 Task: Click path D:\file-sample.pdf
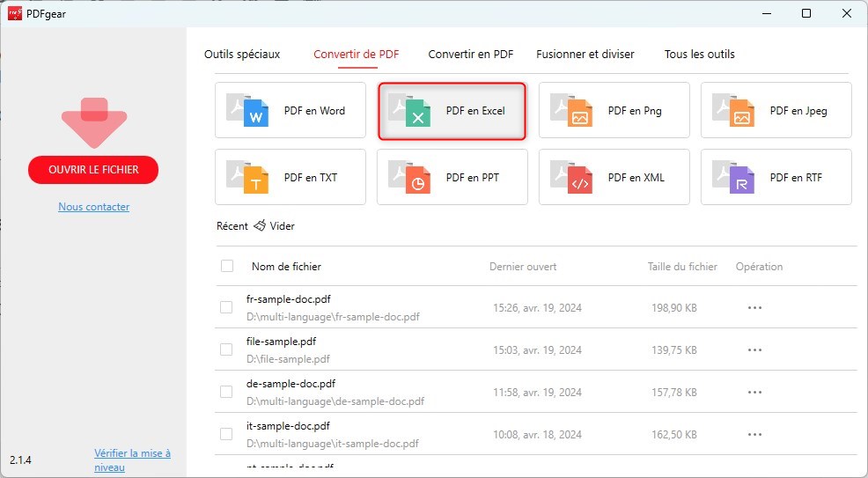coord(288,359)
